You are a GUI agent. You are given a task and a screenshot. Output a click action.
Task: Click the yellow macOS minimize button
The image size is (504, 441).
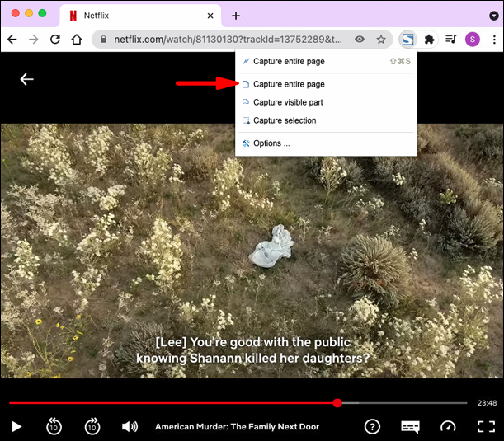(29, 13)
